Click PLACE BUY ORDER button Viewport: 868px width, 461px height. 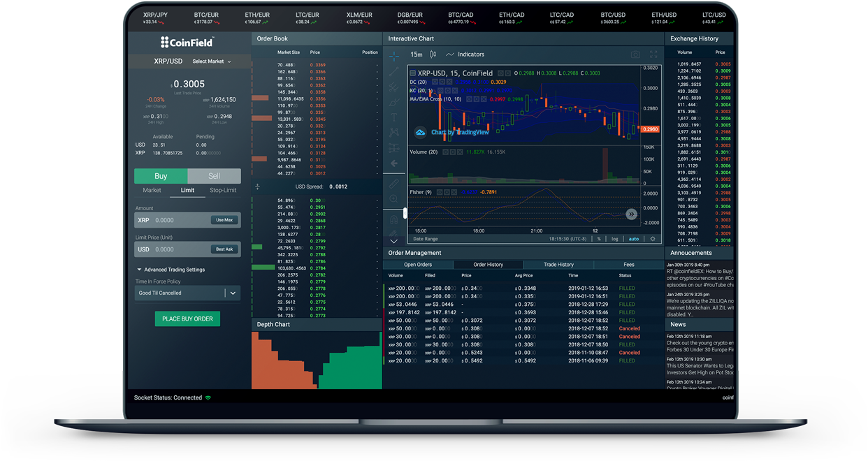click(187, 319)
